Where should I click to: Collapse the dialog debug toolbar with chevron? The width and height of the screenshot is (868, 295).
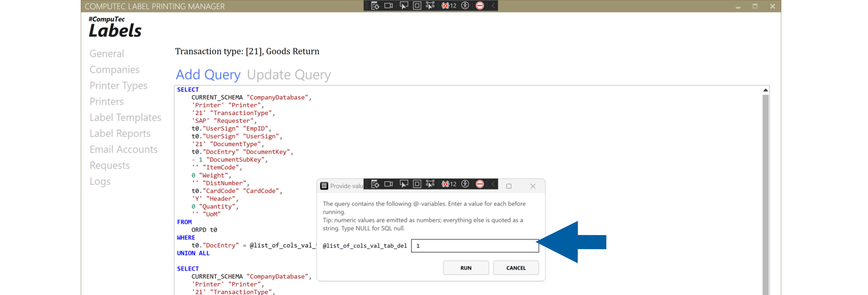tap(493, 184)
